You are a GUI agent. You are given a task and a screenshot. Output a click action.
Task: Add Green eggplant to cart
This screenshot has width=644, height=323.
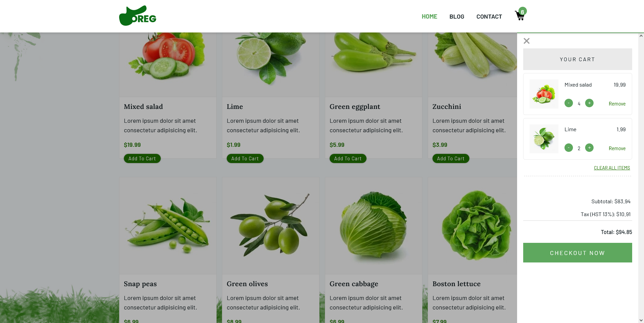click(348, 159)
